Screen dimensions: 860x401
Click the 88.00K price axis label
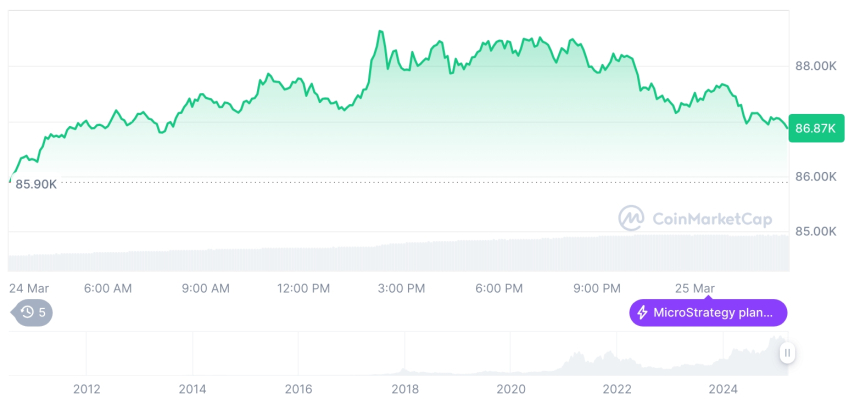coord(815,66)
